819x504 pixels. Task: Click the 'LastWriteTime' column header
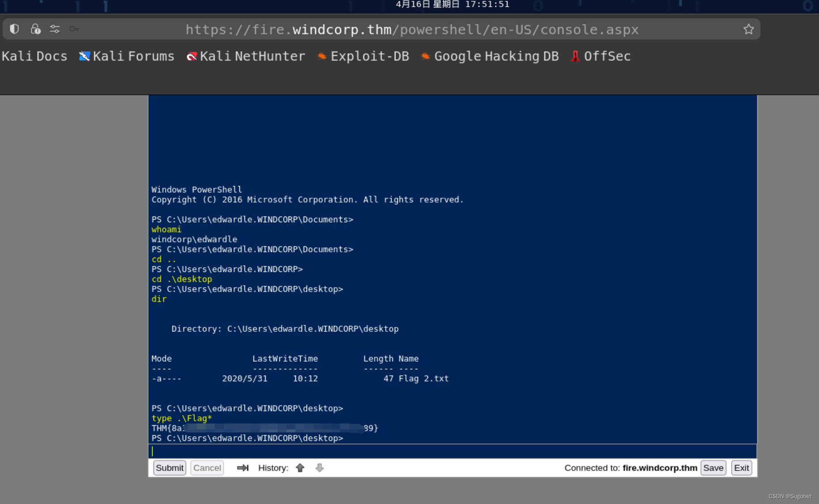coord(285,359)
